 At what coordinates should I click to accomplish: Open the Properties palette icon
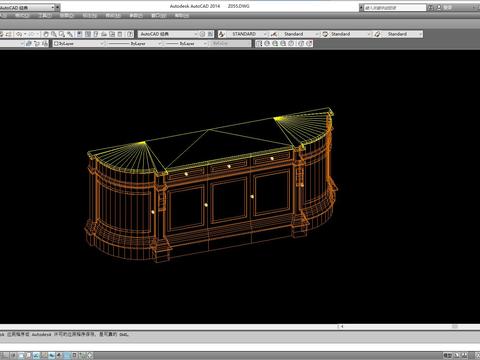tap(79, 34)
